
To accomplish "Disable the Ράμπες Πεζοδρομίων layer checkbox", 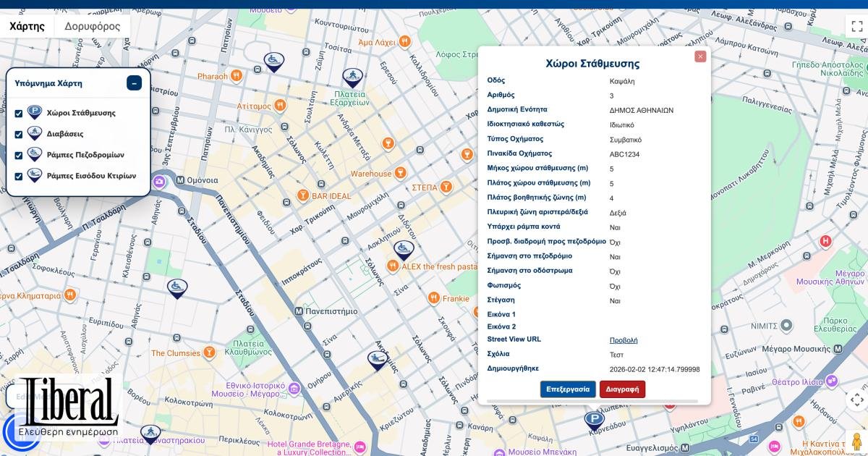I will (19, 156).
